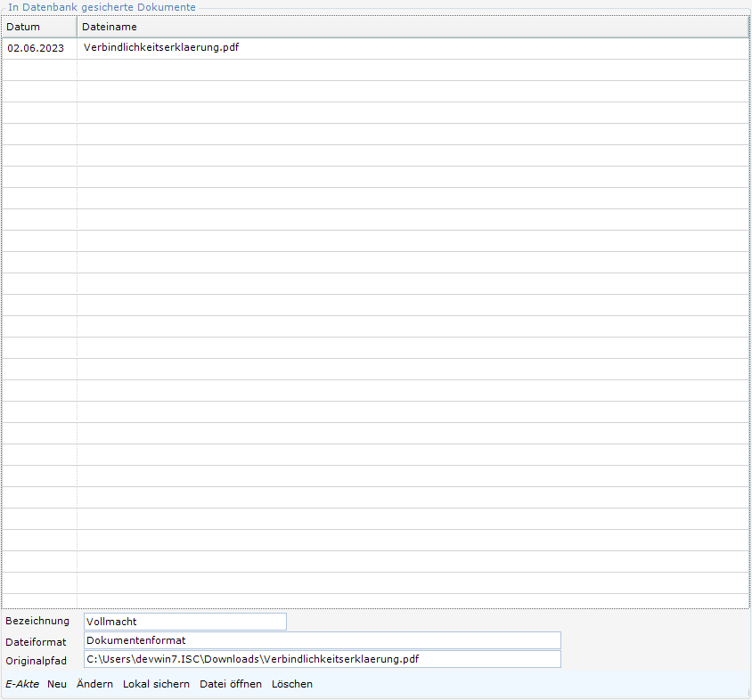The width and height of the screenshot is (752, 700).
Task: Click the E-Akte label in the toolbar
Action: (22, 684)
